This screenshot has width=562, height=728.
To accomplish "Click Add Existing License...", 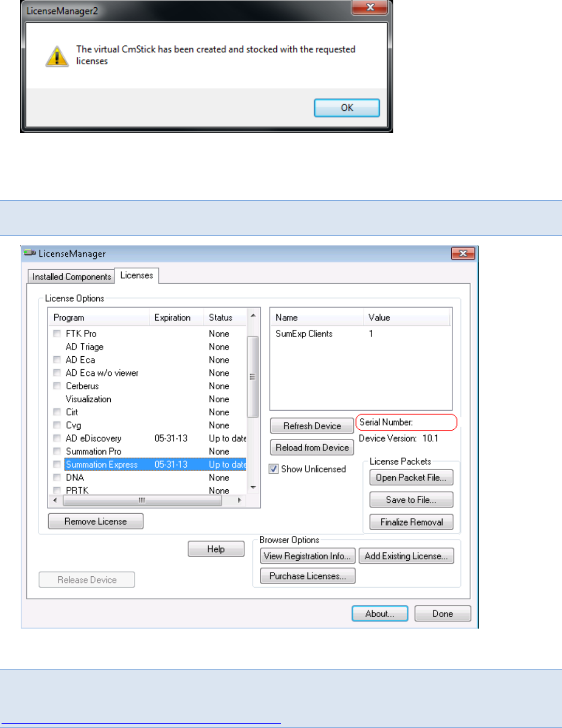I will pos(406,556).
